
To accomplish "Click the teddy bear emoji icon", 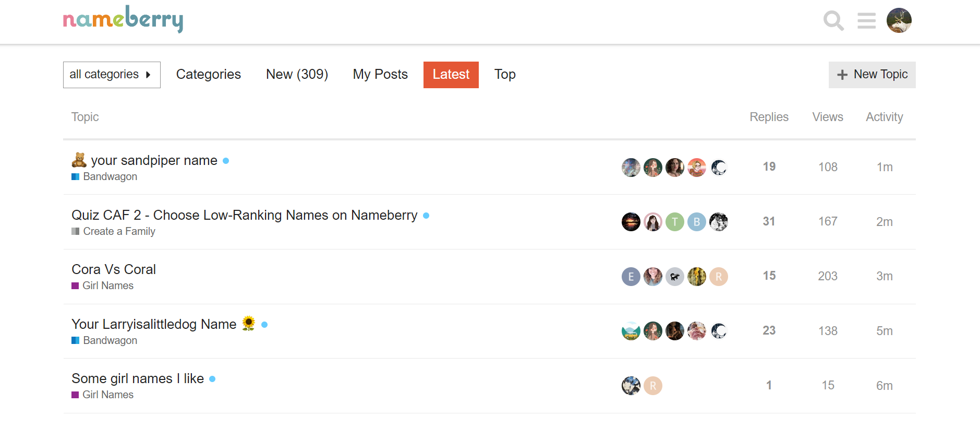I will [79, 160].
